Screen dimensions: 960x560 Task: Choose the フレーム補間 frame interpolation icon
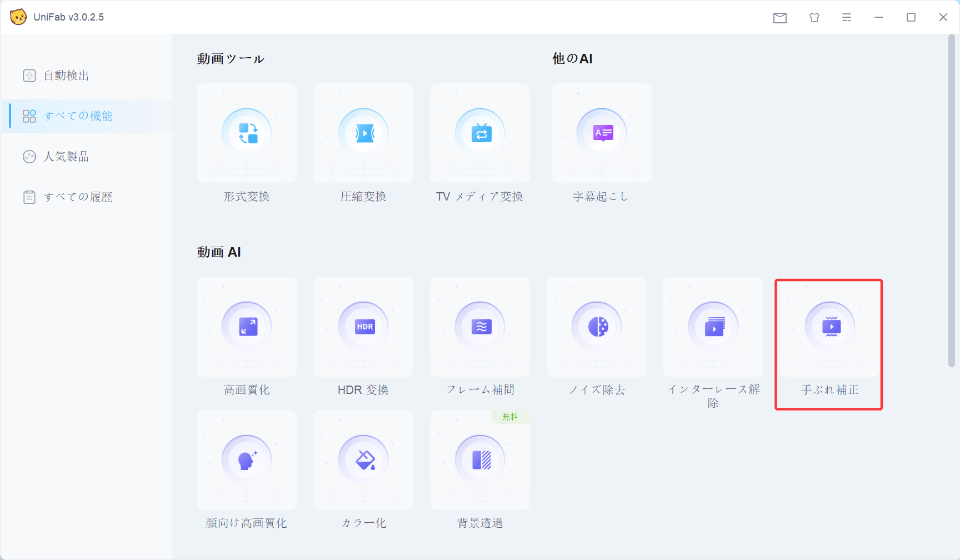[480, 327]
